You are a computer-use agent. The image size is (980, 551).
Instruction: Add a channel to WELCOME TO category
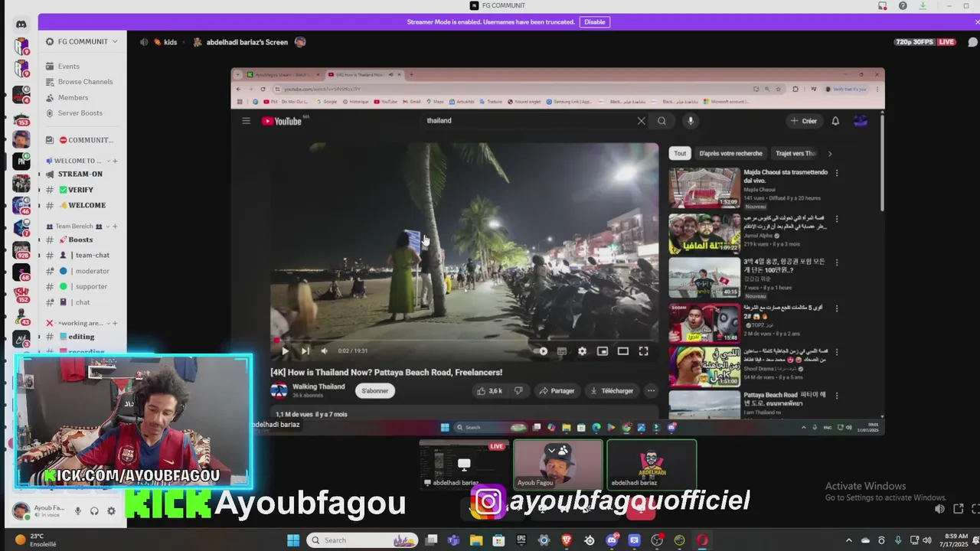[115, 161]
